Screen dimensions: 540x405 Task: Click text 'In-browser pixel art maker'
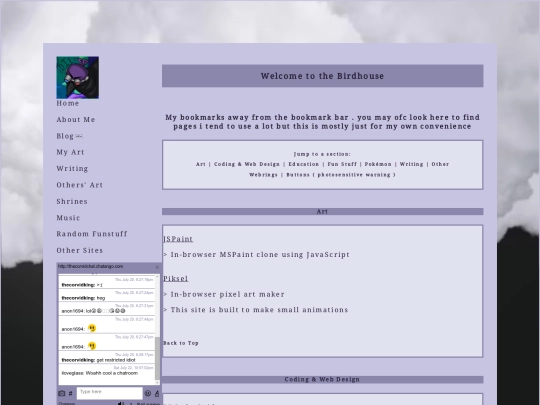coord(228,294)
